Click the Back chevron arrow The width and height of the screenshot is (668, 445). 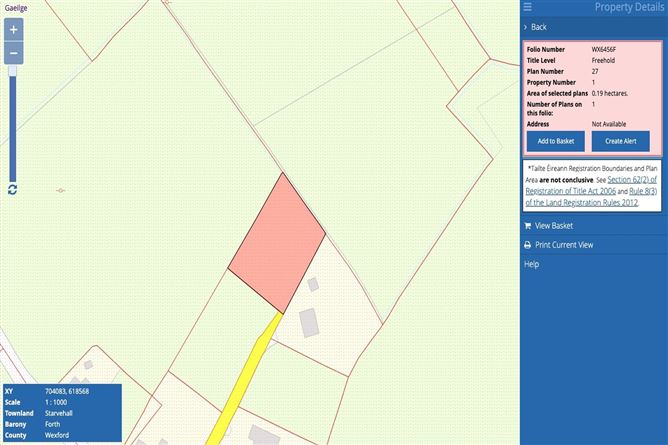(526, 27)
